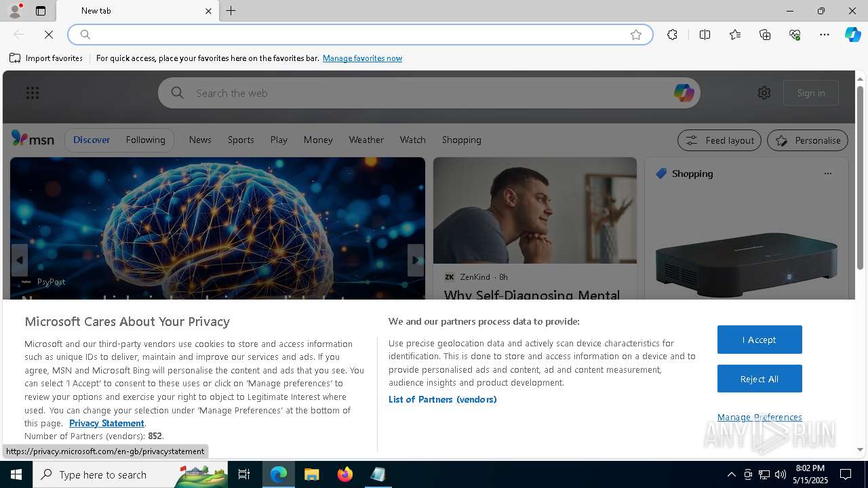Image resolution: width=868 pixels, height=488 pixels.
Task: Click Reject All button
Action: [x=759, y=379]
